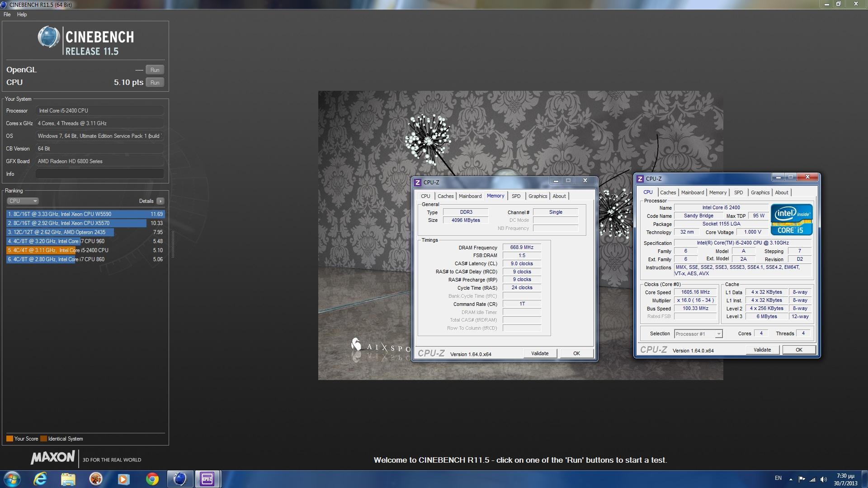
Task: Open Memory tab in right CPU-Z window
Action: tap(718, 192)
